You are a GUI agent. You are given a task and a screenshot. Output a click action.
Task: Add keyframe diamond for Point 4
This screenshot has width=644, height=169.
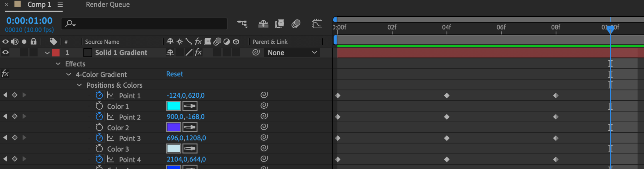14,159
